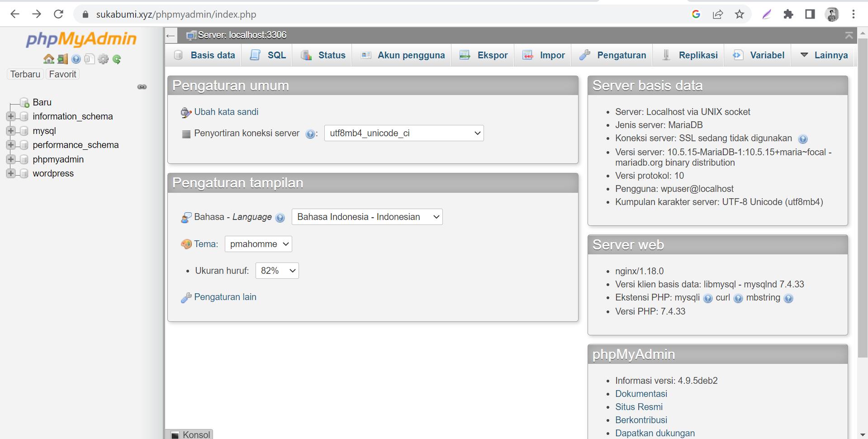Viewport: 868px width, 439px height.
Task: Open the Replikasi tab
Action: point(689,55)
